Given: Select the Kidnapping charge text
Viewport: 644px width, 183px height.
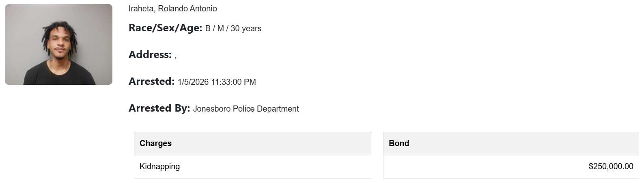Looking at the screenshot, I should click(159, 166).
